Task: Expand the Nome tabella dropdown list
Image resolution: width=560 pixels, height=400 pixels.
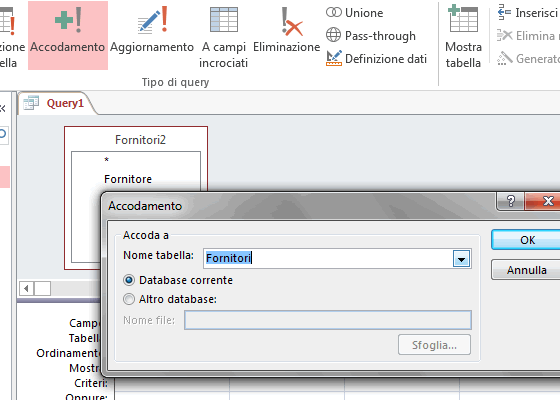Action: pos(461,259)
